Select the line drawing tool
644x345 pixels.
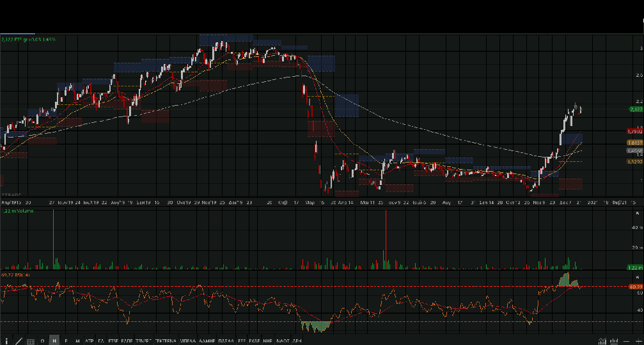click(19, 341)
